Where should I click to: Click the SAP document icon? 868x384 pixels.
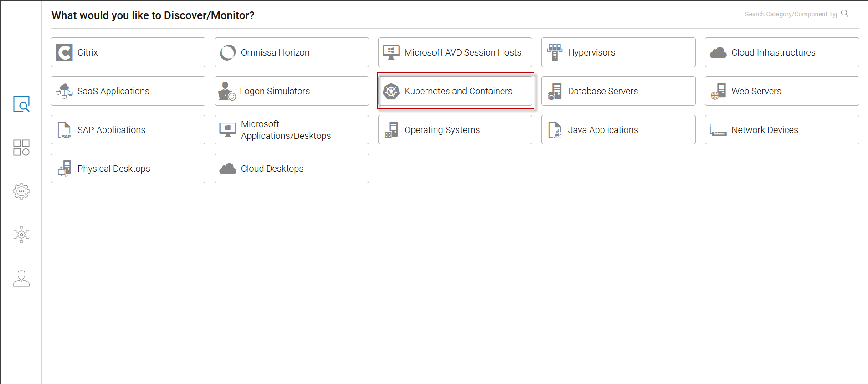[64, 130]
